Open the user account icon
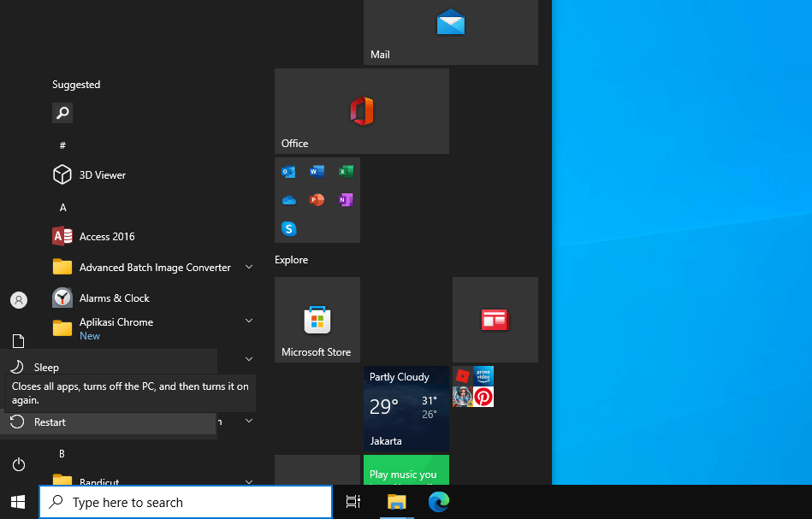812x519 pixels. [19, 300]
